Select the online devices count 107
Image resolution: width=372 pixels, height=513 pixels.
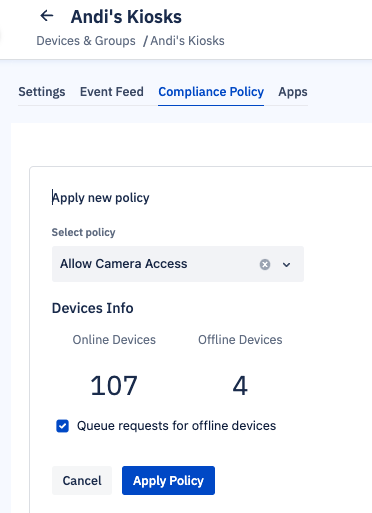coord(114,386)
